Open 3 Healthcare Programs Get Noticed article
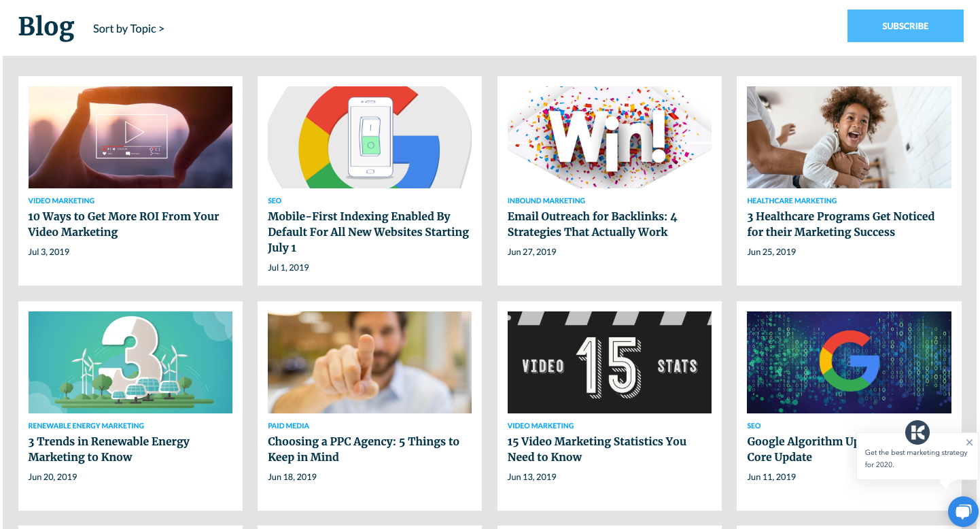The height and width of the screenshot is (529, 980). (x=841, y=224)
